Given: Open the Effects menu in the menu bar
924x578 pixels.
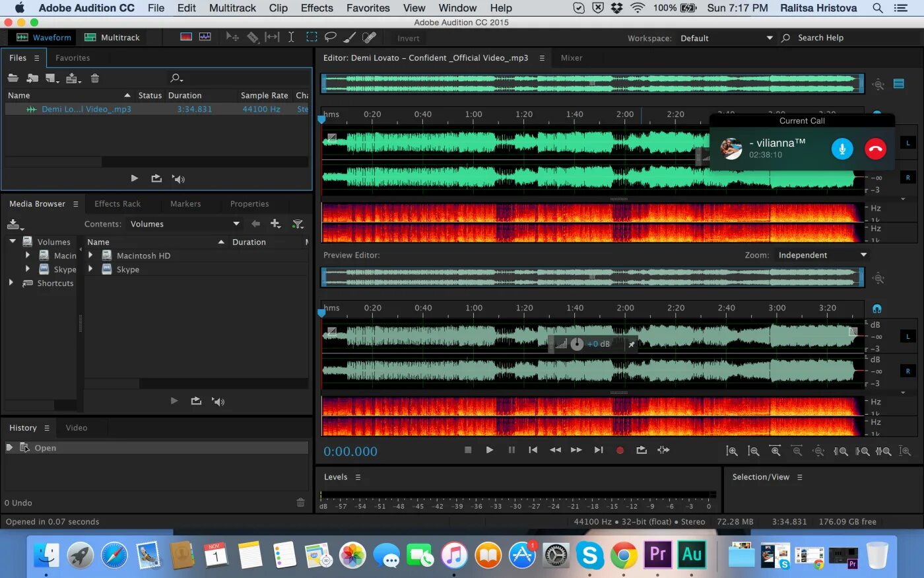Looking at the screenshot, I should (317, 8).
